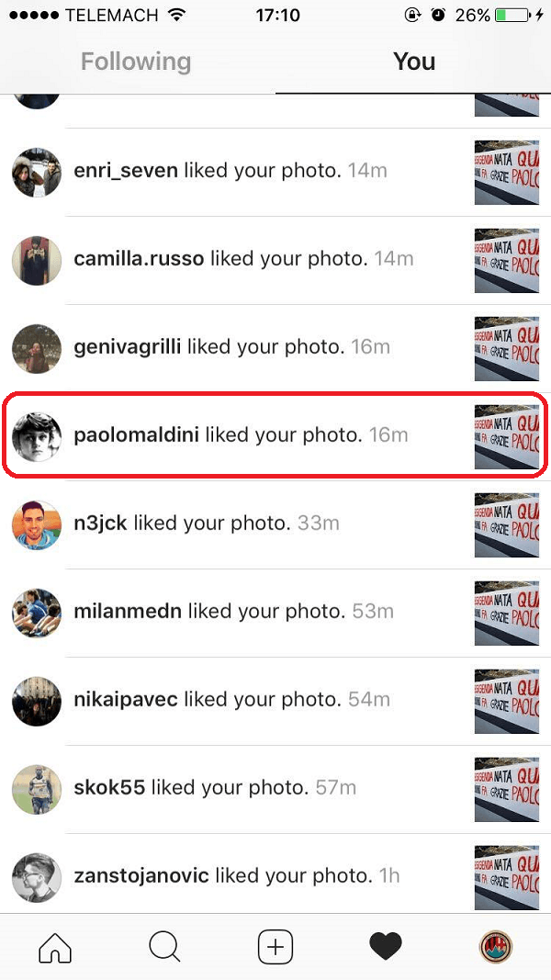The width and height of the screenshot is (551, 980).
Task: Open nikaipavec username link
Action: tap(126, 699)
